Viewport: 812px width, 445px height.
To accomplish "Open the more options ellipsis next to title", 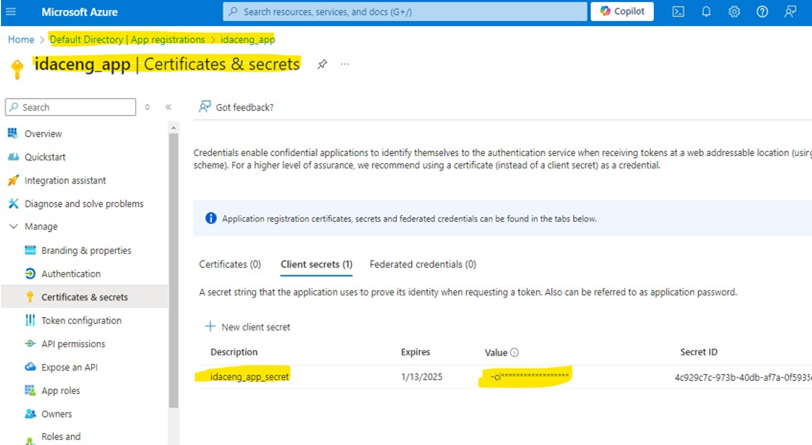I will [345, 64].
